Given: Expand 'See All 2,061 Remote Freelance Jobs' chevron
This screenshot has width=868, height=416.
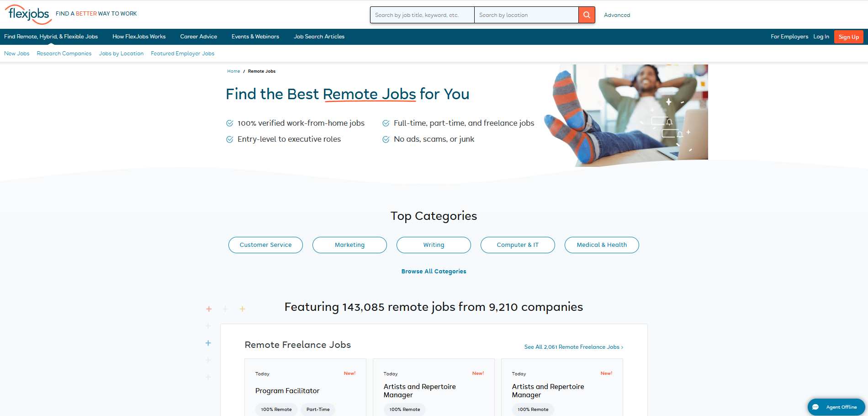Looking at the screenshot, I should [x=622, y=347].
